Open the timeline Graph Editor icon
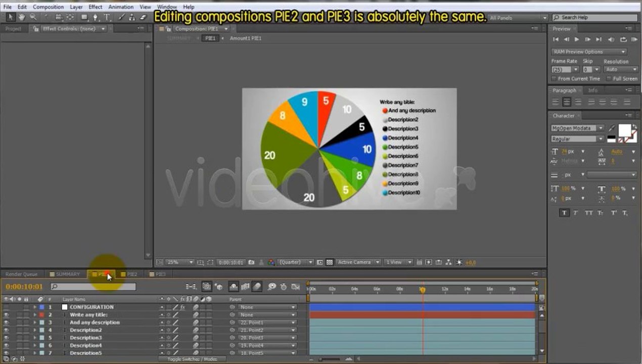This screenshot has height=364, width=642. coord(296,287)
